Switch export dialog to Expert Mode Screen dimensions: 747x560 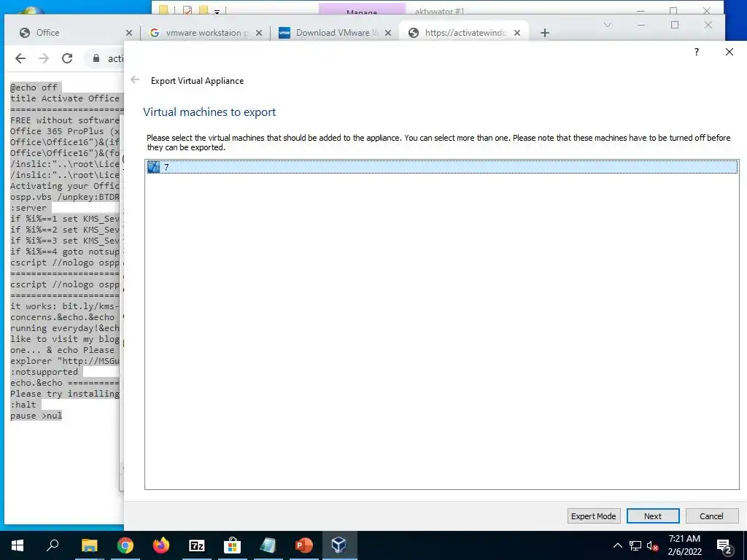[594, 516]
